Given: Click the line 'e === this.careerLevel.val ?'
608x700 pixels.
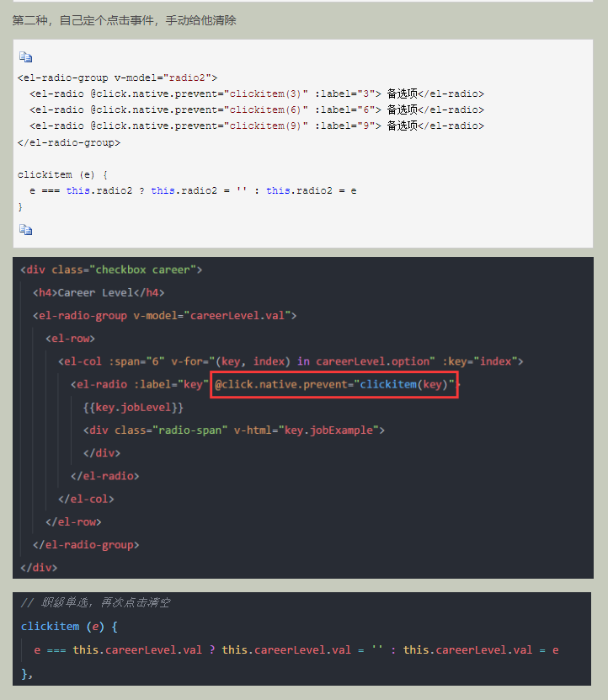Looking at the screenshot, I should (x=296, y=650).
